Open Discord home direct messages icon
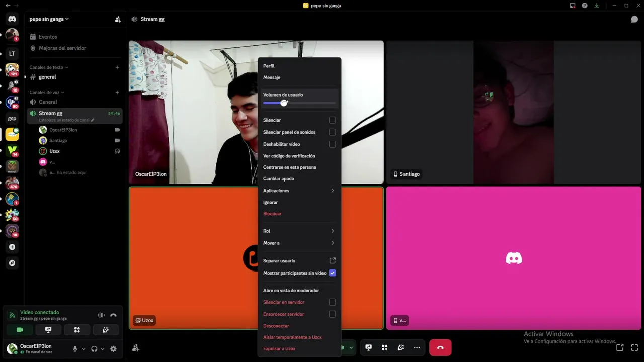 pyautogui.click(x=12, y=19)
